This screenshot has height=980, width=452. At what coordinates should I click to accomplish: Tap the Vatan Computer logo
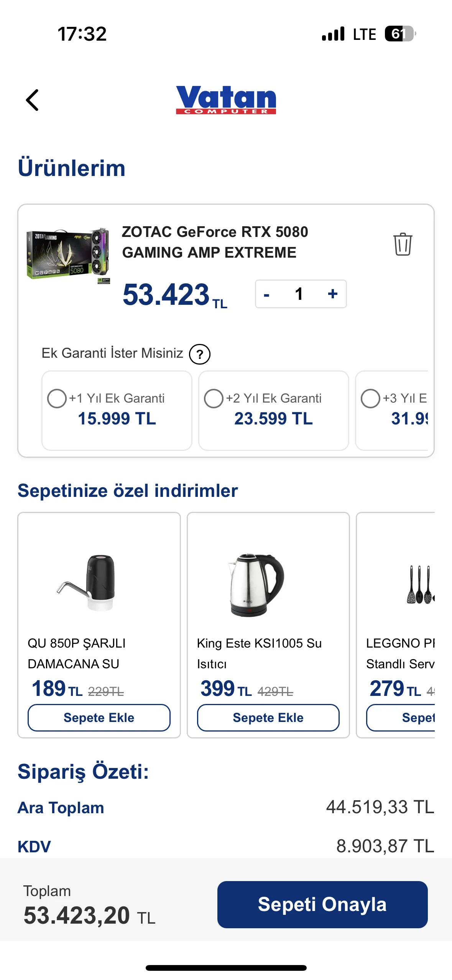[x=226, y=100]
